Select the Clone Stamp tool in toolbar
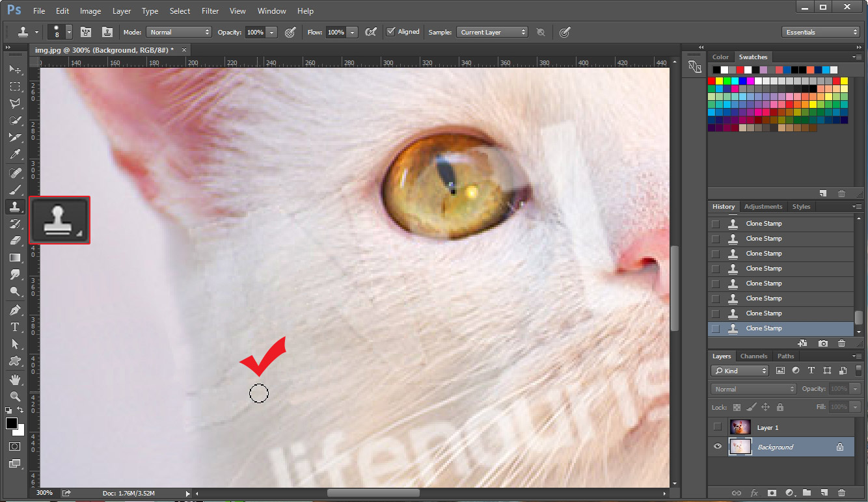868x502 pixels. pos(15,207)
